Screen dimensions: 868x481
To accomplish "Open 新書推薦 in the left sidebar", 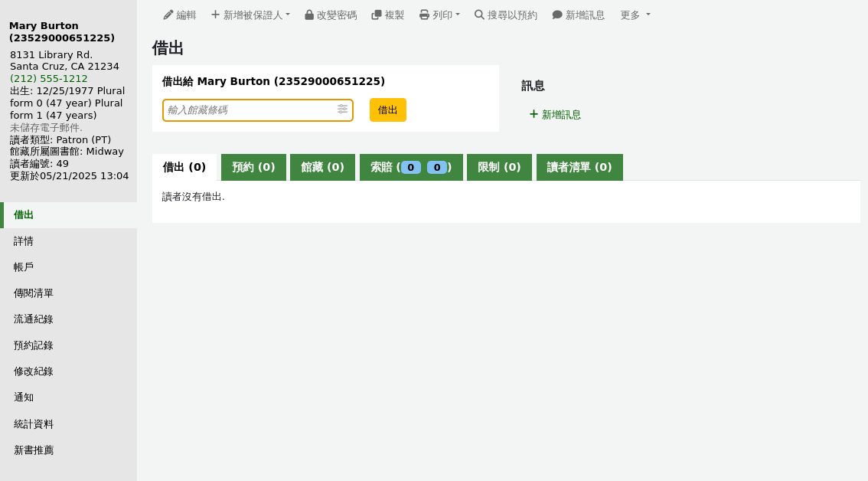I will pos(69,450).
